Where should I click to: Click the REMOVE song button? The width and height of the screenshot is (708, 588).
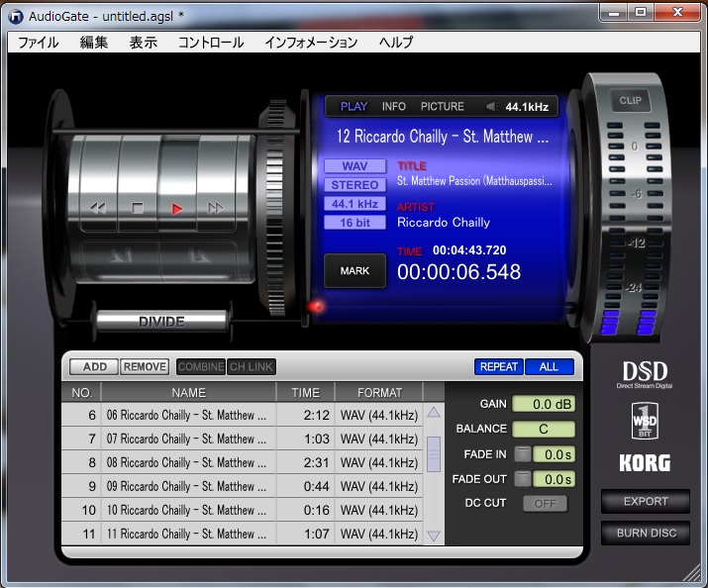pyautogui.click(x=145, y=367)
